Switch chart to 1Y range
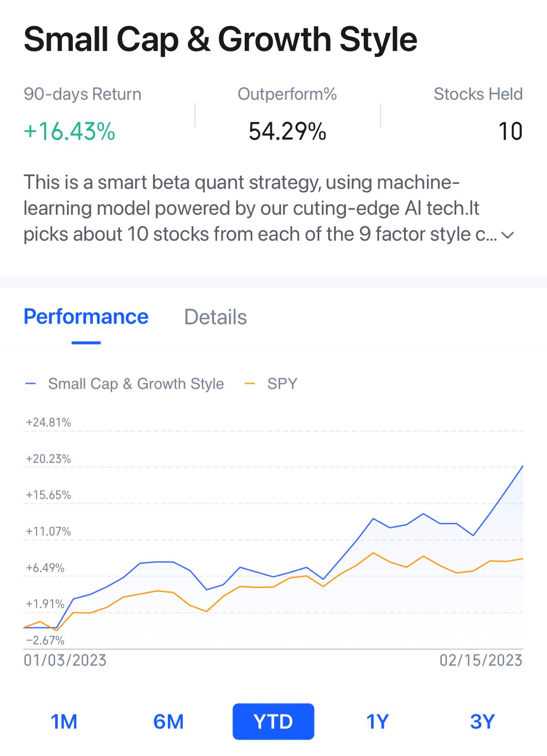The height and width of the screenshot is (756, 547). [x=377, y=722]
